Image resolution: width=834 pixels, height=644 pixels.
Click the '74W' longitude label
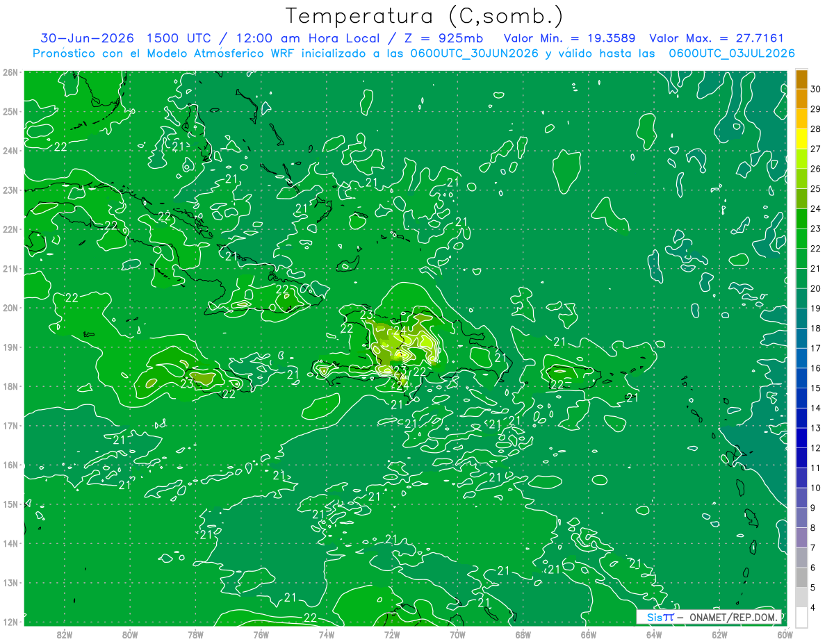point(326,634)
